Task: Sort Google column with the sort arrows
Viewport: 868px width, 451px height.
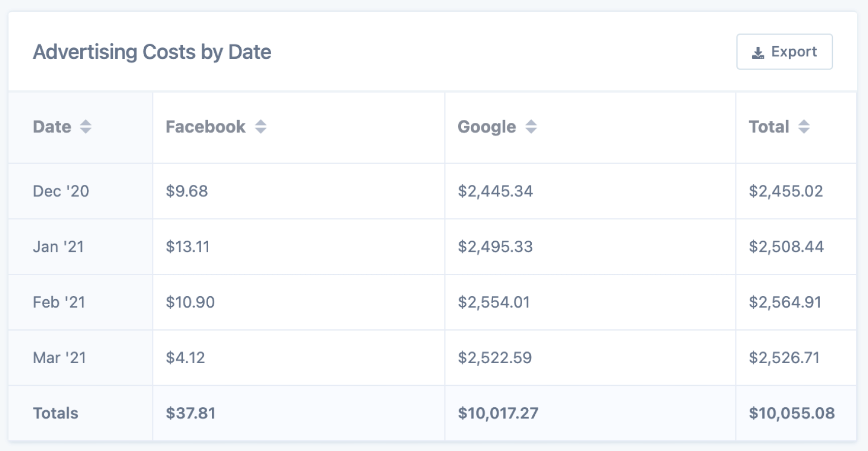Action: (x=531, y=126)
